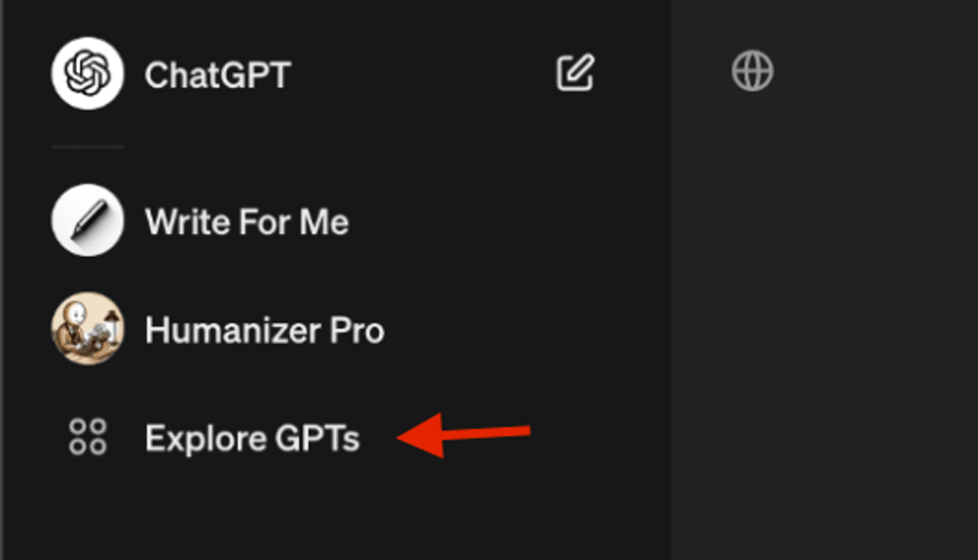This screenshot has width=978, height=560.
Task: Click the ChatGPT logo icon
Action: click(87, 71)
